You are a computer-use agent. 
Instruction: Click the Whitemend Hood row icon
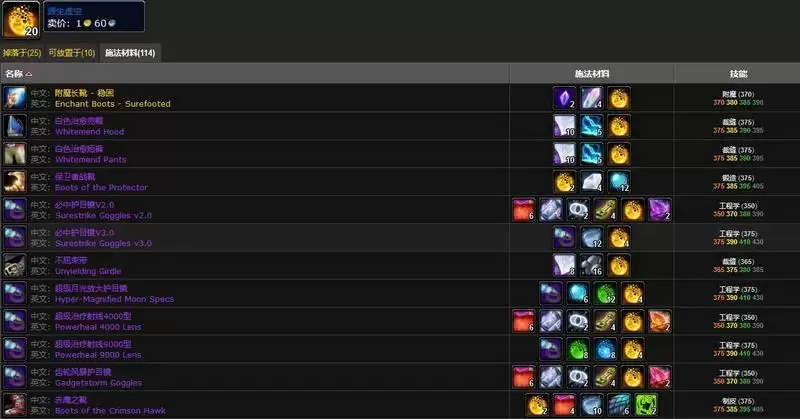(15, 126)
